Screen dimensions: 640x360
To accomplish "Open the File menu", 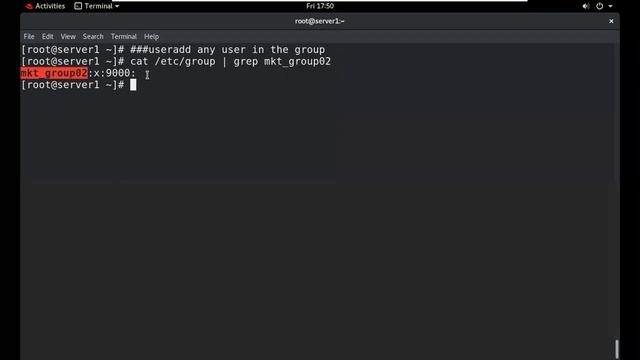I will click(29, 36).
